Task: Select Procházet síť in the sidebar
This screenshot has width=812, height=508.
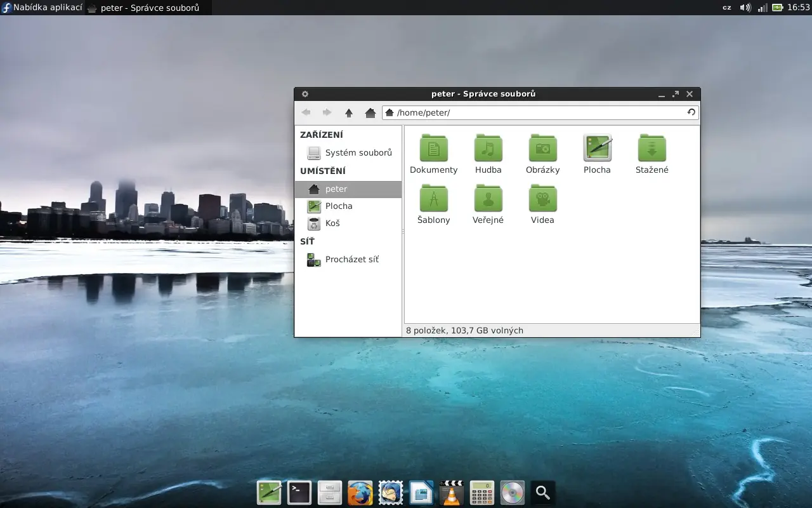Action: pos(352,259)
